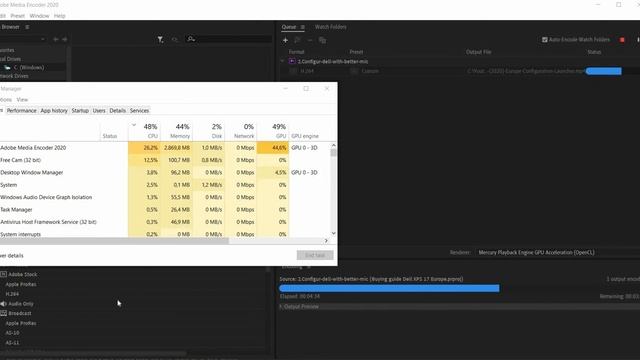Expand the Output Preview section

(x=281, y=306)
